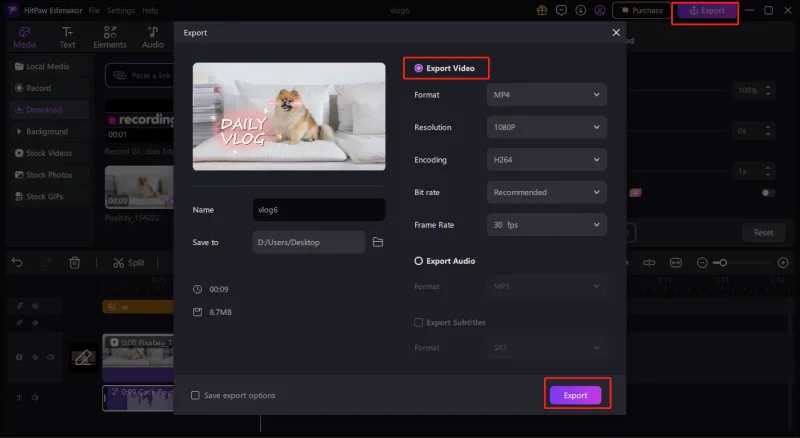Image resolution: width=800 pixels, height=438 pixels.
Task: Open Local Media in sidebar
Action: pyautogui.click(x=49, y=66)
